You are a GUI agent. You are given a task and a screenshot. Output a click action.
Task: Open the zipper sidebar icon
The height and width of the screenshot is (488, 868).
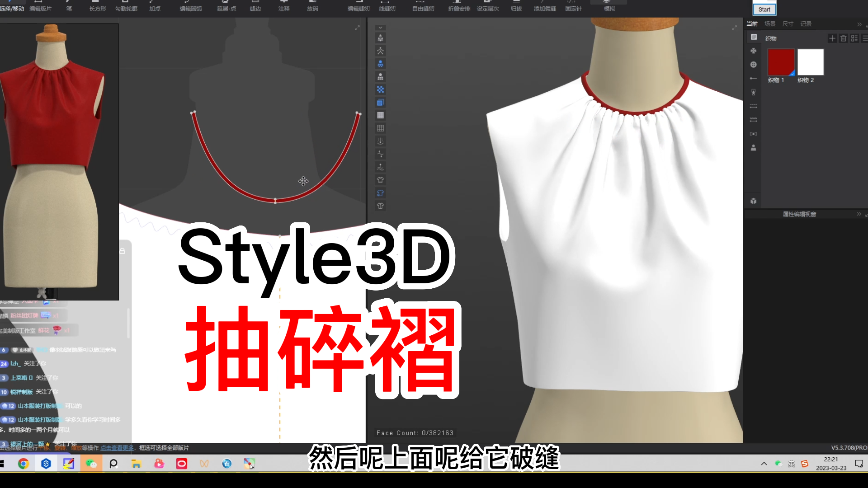click(754, 92)
